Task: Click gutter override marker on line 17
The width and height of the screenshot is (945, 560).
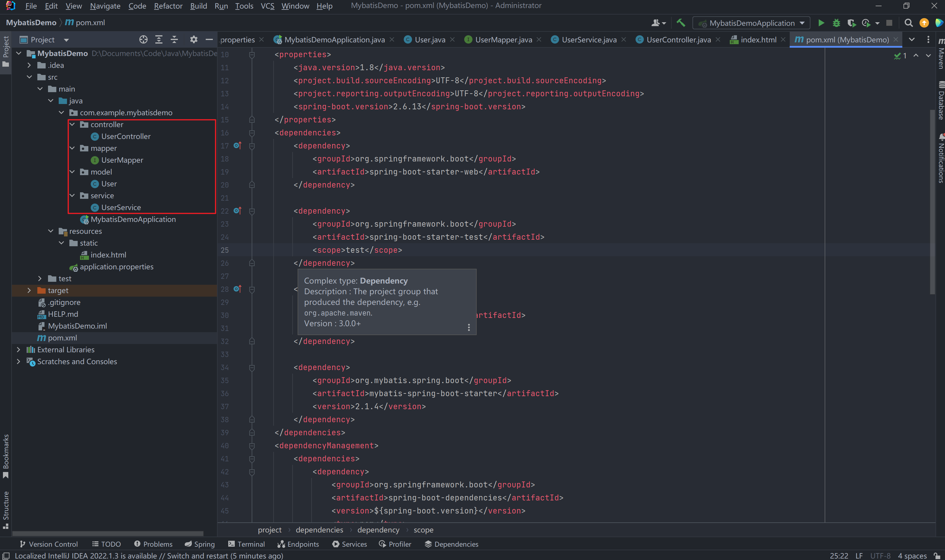Action: coord(237,146)
